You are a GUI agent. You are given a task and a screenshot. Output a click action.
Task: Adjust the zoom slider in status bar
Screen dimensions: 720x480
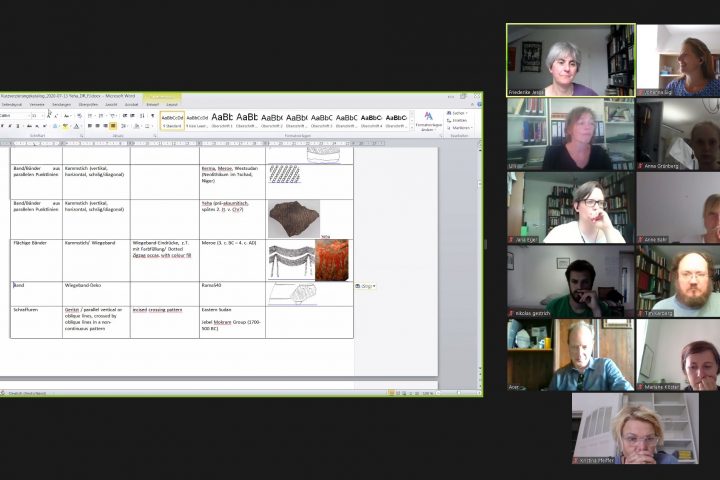coord(458,393)
